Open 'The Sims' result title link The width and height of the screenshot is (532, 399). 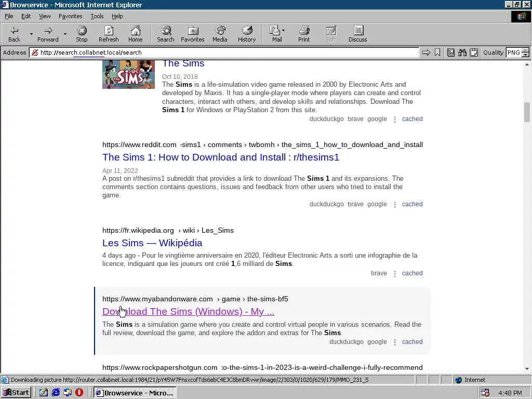[183, 63]
